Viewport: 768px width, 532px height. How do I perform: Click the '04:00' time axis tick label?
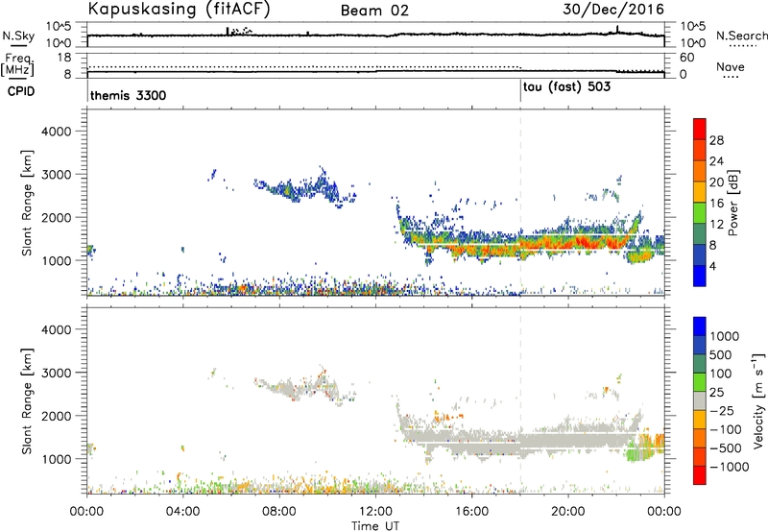183,512
